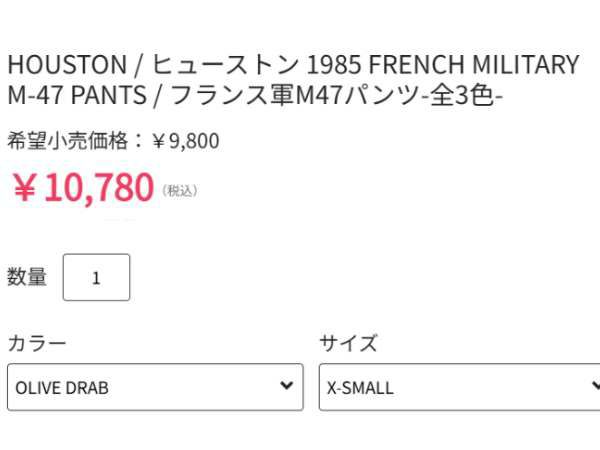Viewport: 600px width, 450px height.
Task: Click the chevron arrow of the color selector
Action: coord(287,386)
